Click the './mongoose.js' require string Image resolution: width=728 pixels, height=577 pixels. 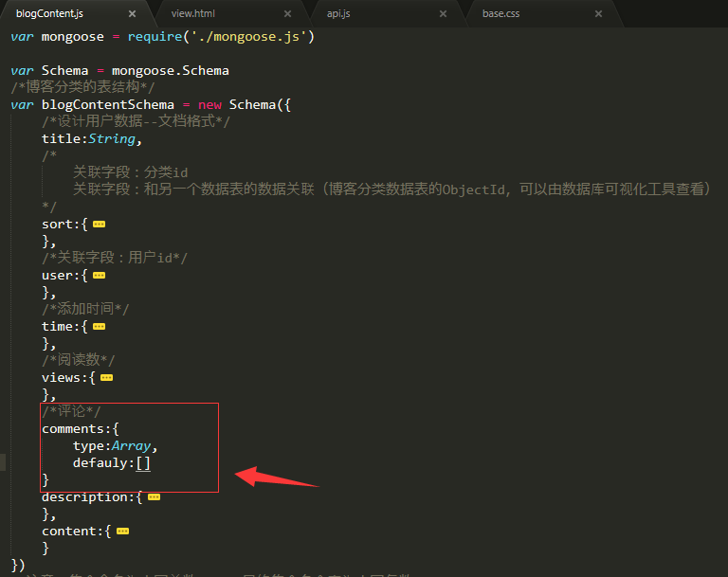(256, 37)
